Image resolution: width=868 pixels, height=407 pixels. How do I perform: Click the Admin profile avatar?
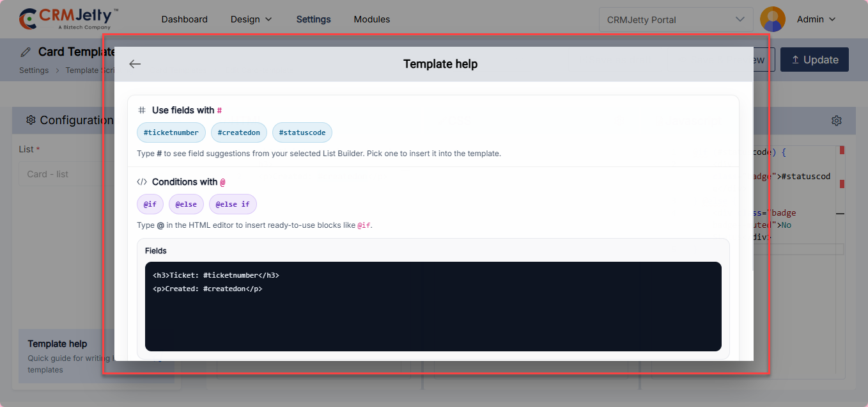(772, 19)
